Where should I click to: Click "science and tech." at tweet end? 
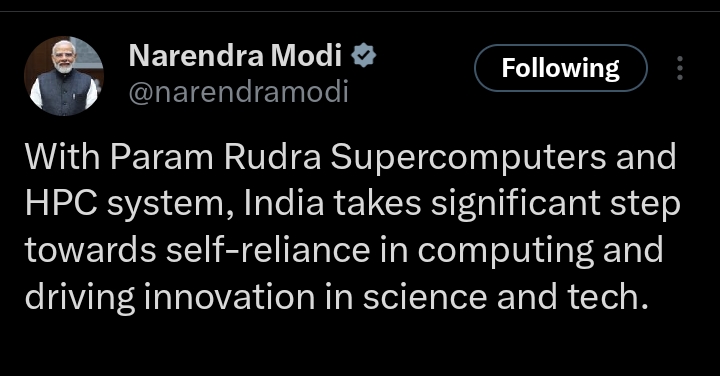click(506, 297)
